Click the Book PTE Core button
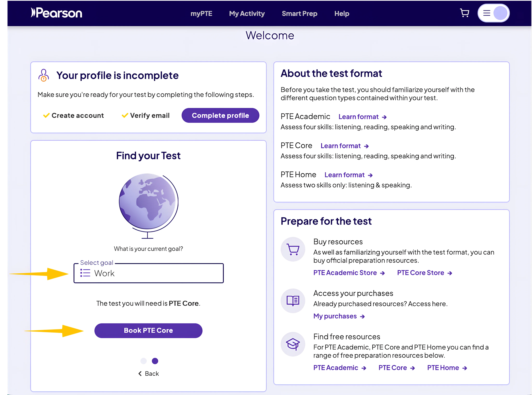 pos(148,330)
